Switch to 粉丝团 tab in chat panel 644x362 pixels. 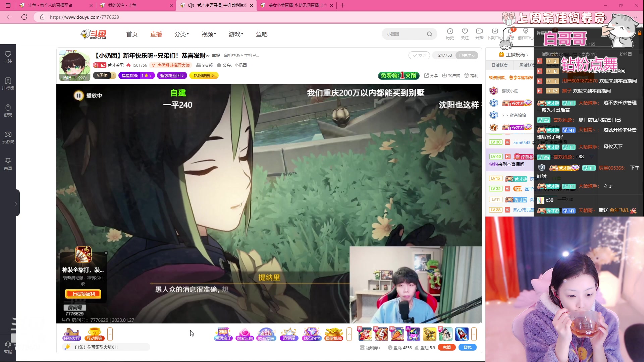(626, 54)
